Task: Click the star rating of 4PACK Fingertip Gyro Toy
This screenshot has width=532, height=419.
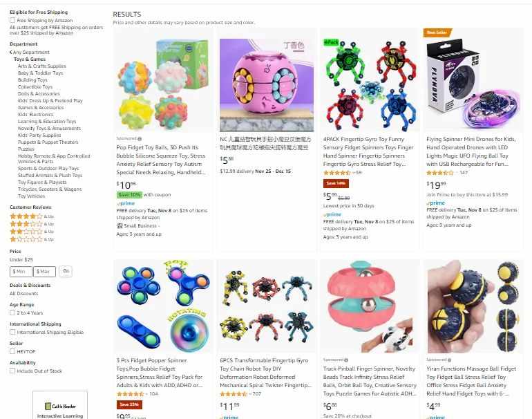Action: [x=336, y=173]
